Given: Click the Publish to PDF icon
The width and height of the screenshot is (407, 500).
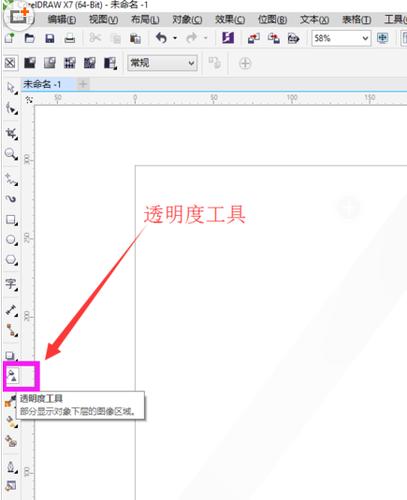Looking at the screenshot, I should coord(294,39).
